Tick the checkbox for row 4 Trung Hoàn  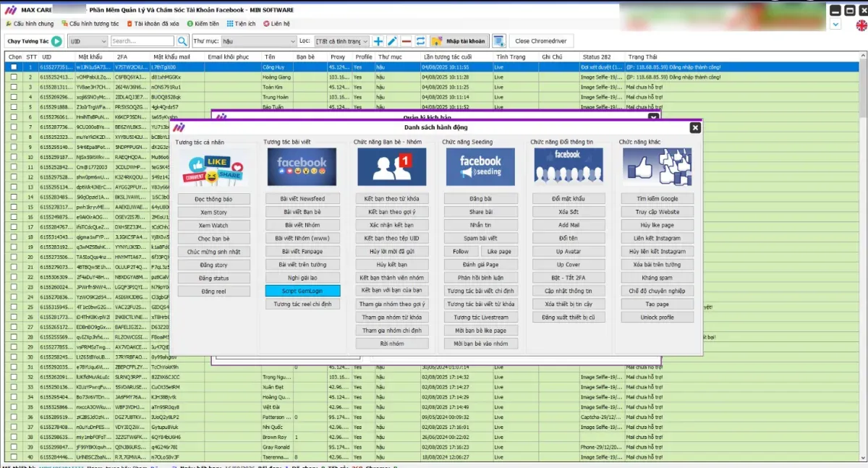click(x=13, y=96)
